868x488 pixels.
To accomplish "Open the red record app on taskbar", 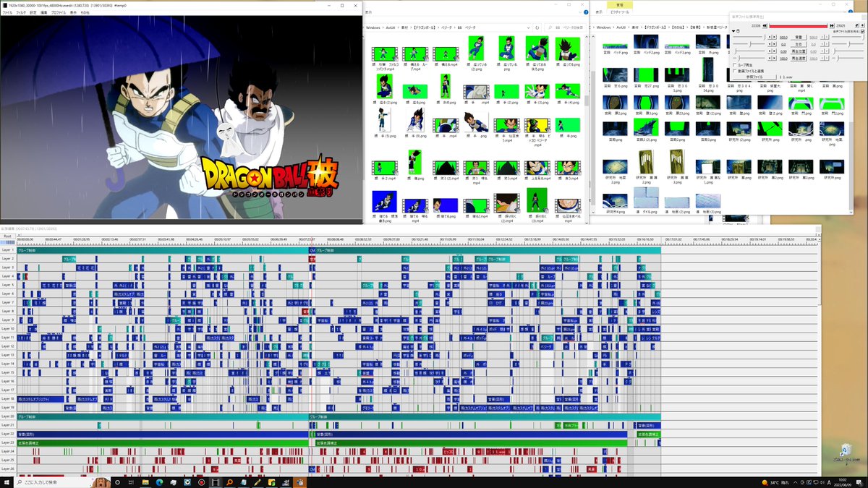I will click(x=201, y=481).
